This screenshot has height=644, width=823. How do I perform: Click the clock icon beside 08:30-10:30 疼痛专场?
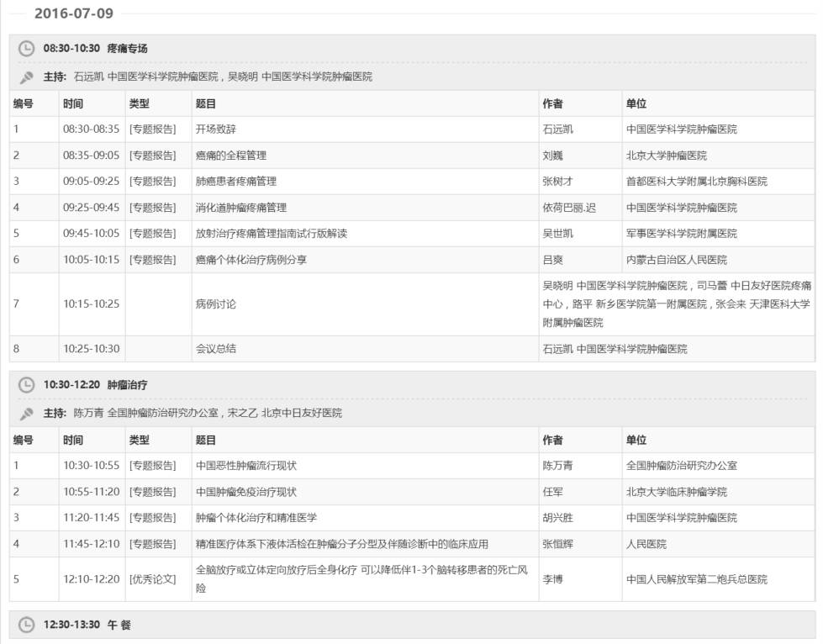26,48
